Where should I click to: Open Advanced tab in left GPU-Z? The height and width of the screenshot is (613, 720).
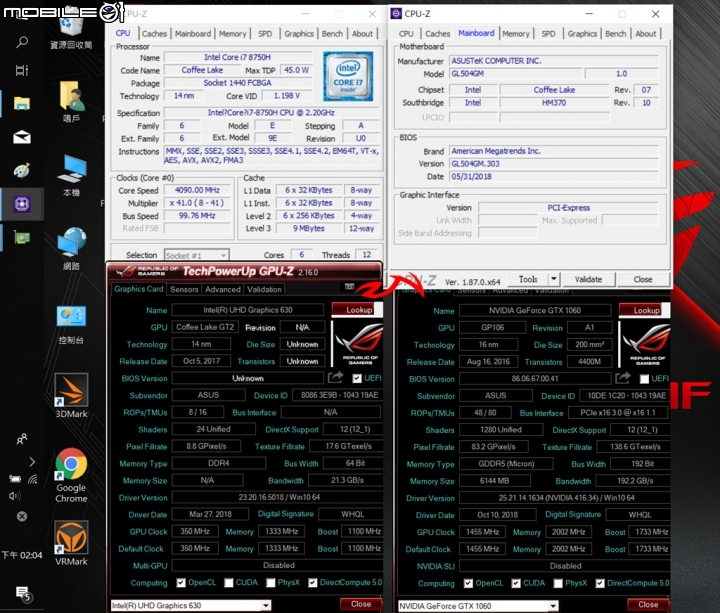pos(223,289)
